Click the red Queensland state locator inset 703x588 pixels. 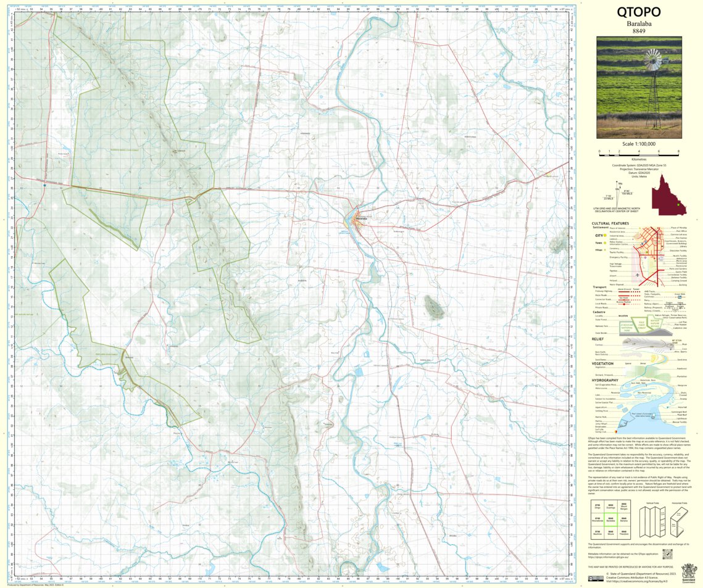click(668, 197)
